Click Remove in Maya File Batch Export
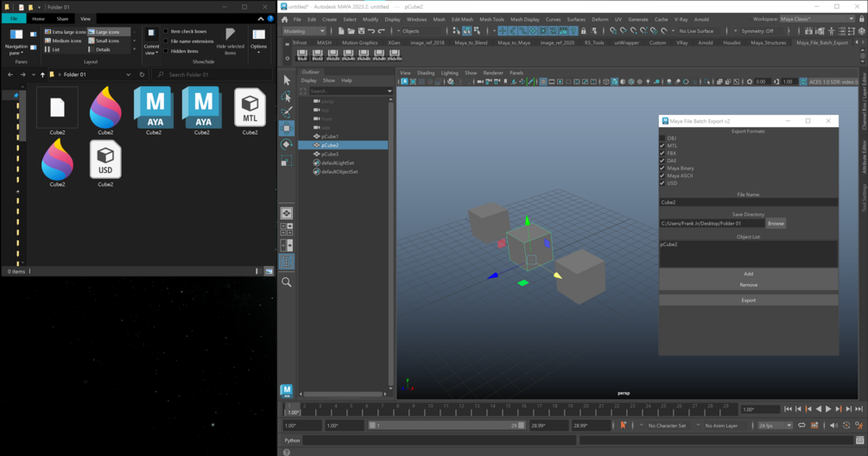Screen dimensions: 868x456 click(x=749, y=285)
